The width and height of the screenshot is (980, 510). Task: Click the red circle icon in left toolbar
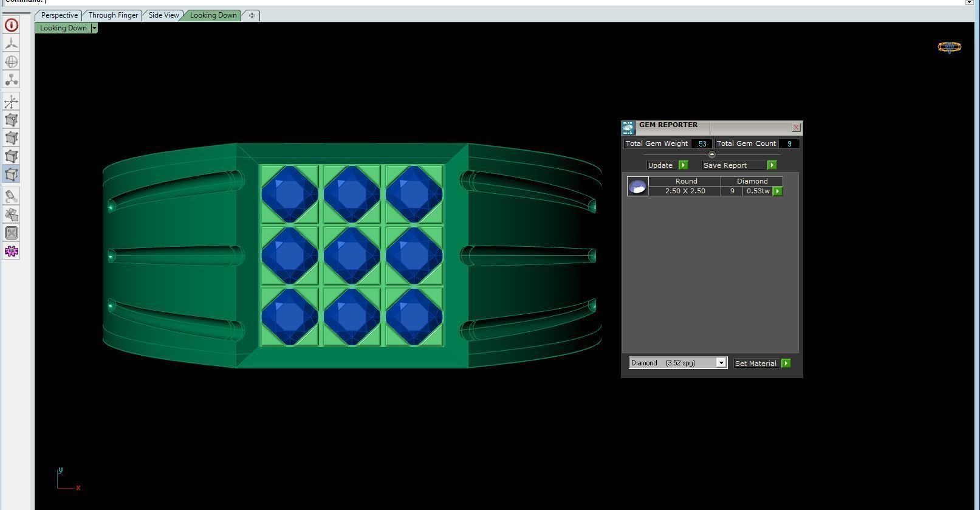click(x=11, y=25)
